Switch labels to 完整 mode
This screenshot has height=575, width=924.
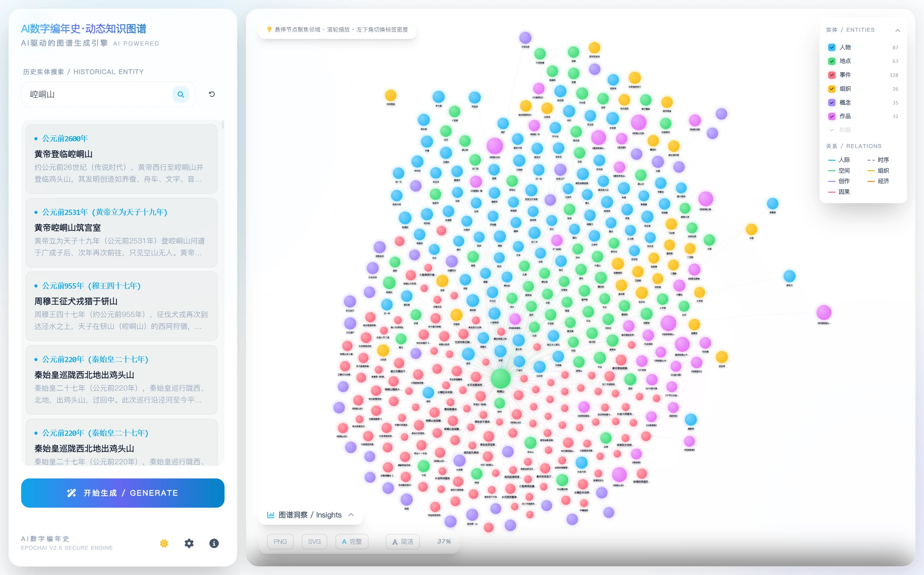(x=352, y=542)
